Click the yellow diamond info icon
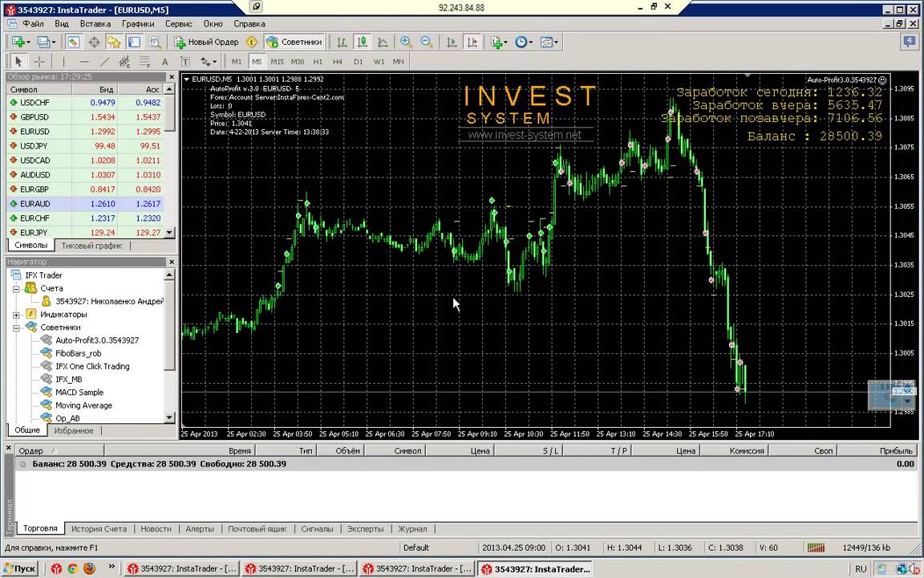The height and width of the screenshot is (578, 924). coord(252,42)
